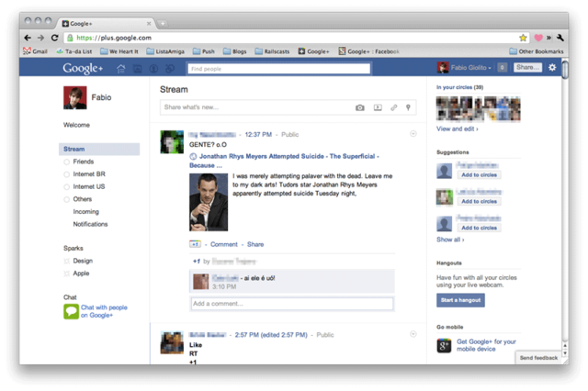Bookmark page with star icon
Image resolution: width=588 pixels, height=391 pixels.
523,38
